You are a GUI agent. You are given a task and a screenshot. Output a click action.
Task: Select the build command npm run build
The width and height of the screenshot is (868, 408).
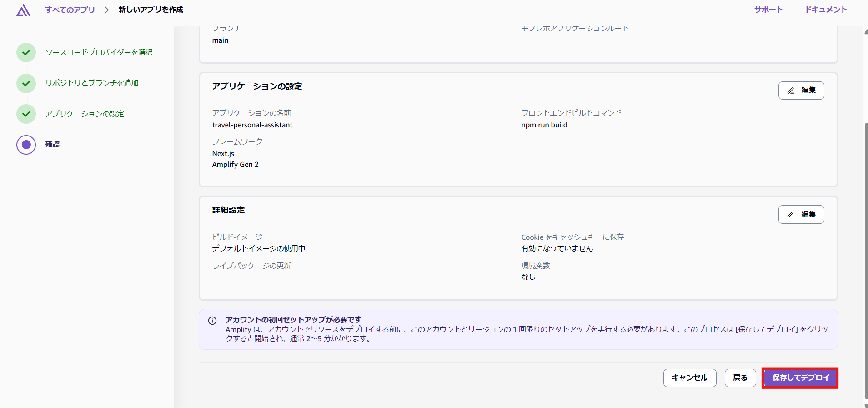[544, 125]
